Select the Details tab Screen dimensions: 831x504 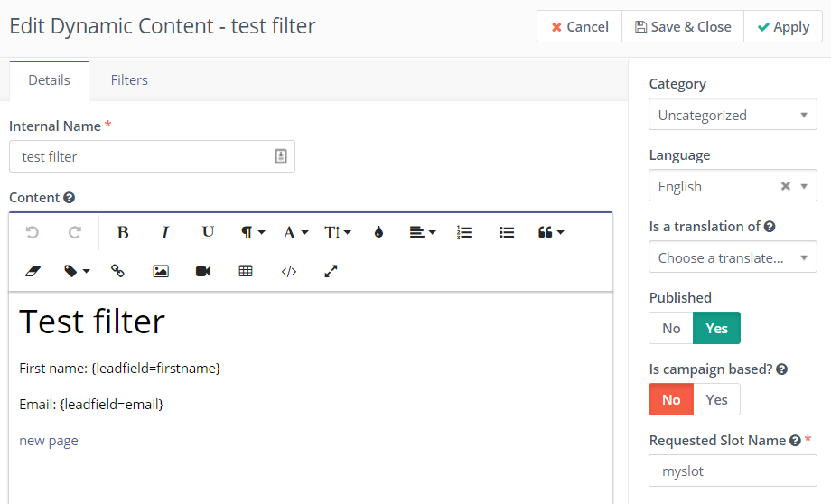tap(49, 80)
